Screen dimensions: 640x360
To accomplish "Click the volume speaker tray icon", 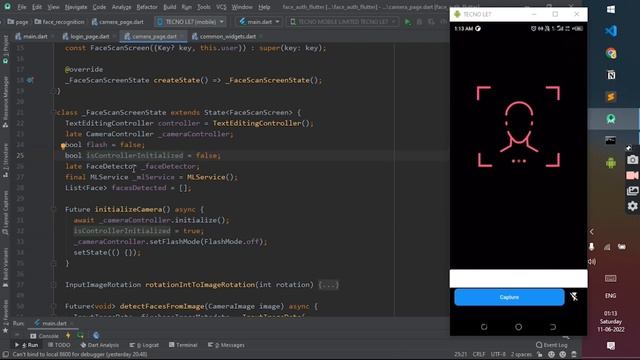I will click(x=591, y=262).
